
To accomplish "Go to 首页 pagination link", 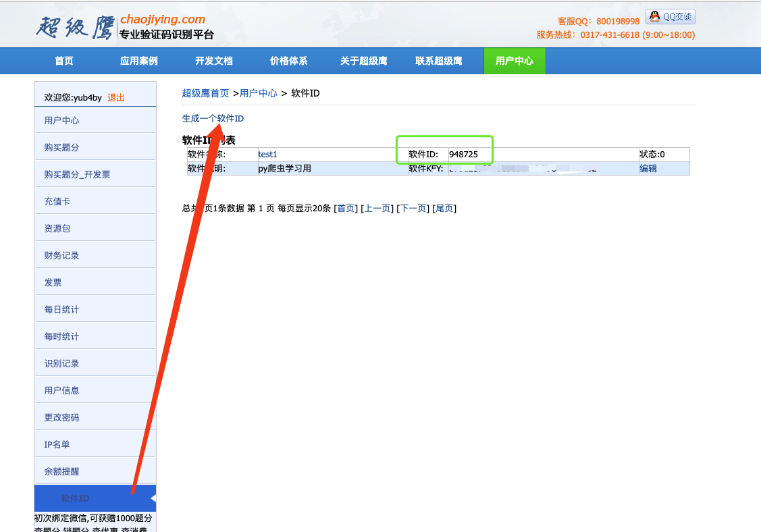I will coord(346,208).
